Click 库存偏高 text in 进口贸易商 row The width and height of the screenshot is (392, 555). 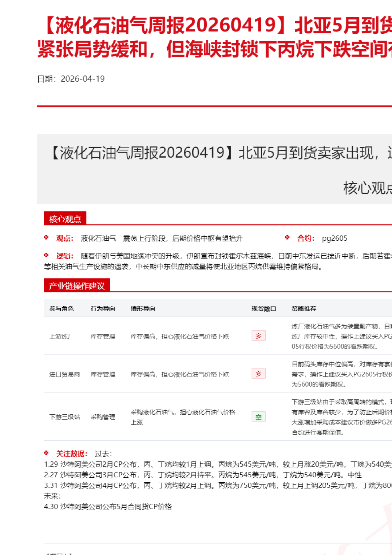point(180,374)
